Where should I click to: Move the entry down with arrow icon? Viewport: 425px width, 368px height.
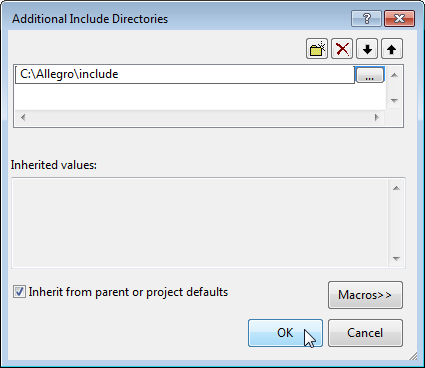coord(367,49)
